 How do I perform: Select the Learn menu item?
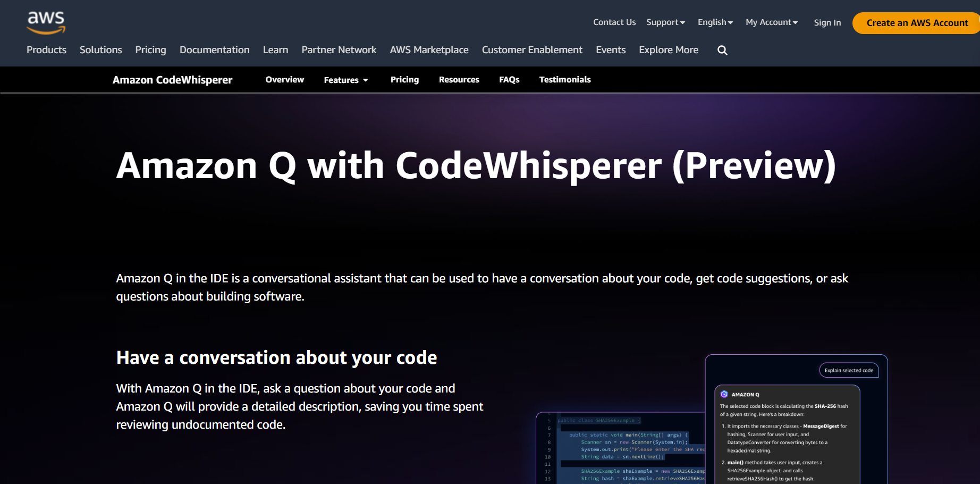click(276, 50)
